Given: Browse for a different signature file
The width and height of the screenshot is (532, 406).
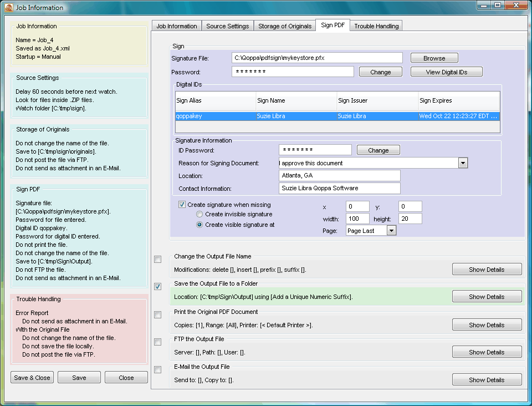Looking at the screenshot, I should tap(434, 58).
